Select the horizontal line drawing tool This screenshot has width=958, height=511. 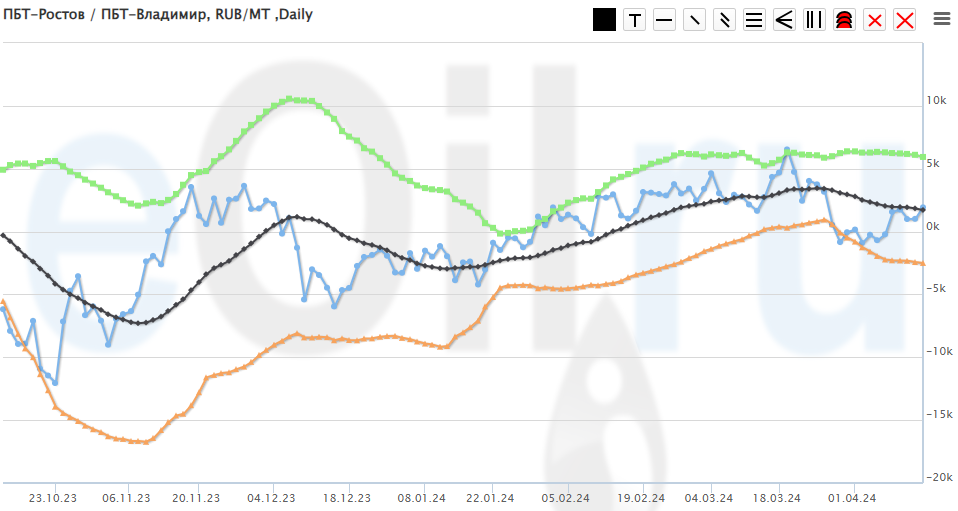coord(664,20)
